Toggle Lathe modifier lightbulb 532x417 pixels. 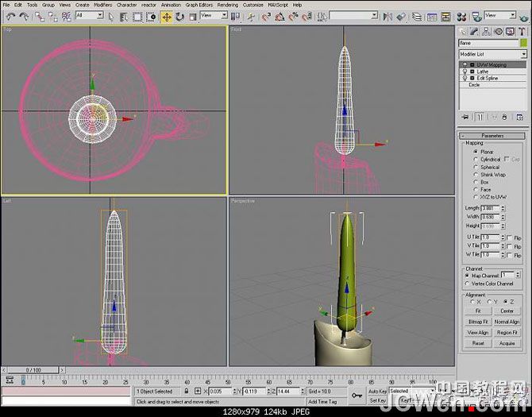[x=465, y=71]
